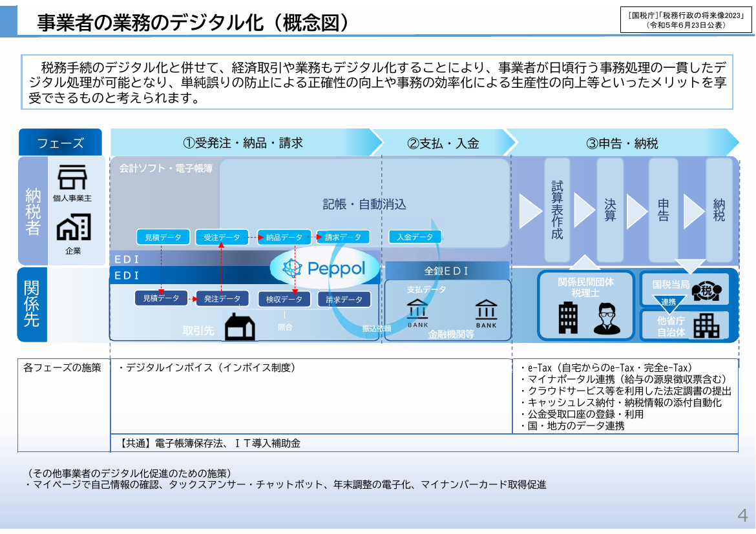Select the 国税庁 source citation box

pos(686,20)
